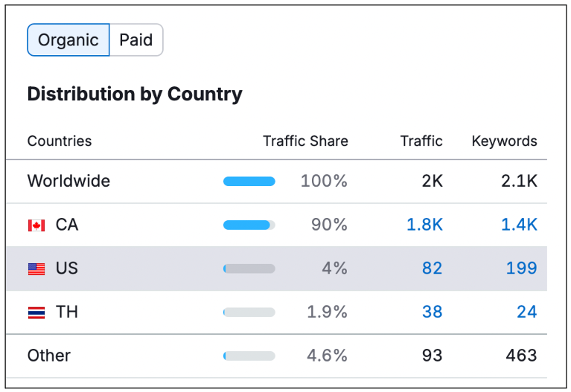The width and height of the screenshot is (571, 392).
Task: Click the United States flag icon
Action: point(36,269)
